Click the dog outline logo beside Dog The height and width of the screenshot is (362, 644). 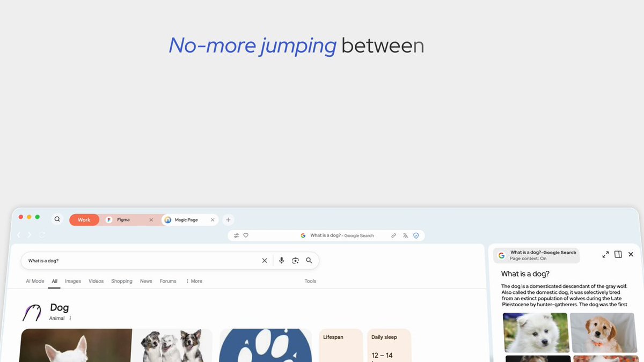(32, 312)
